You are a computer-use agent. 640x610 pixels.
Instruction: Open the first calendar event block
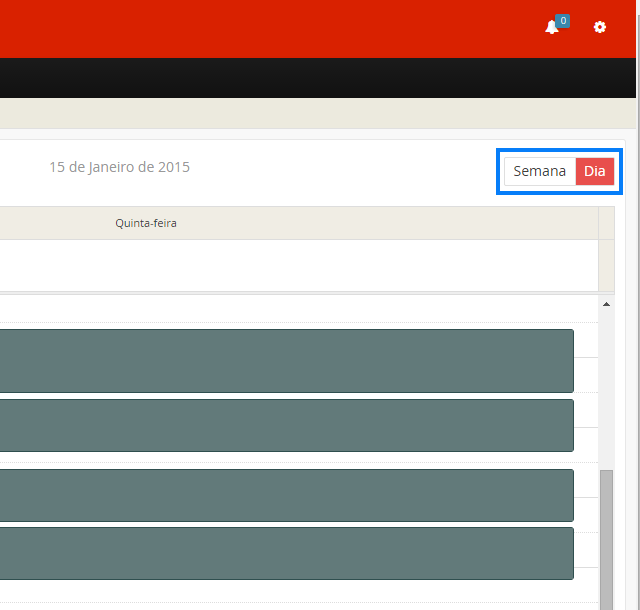click(x=286, y=360)
